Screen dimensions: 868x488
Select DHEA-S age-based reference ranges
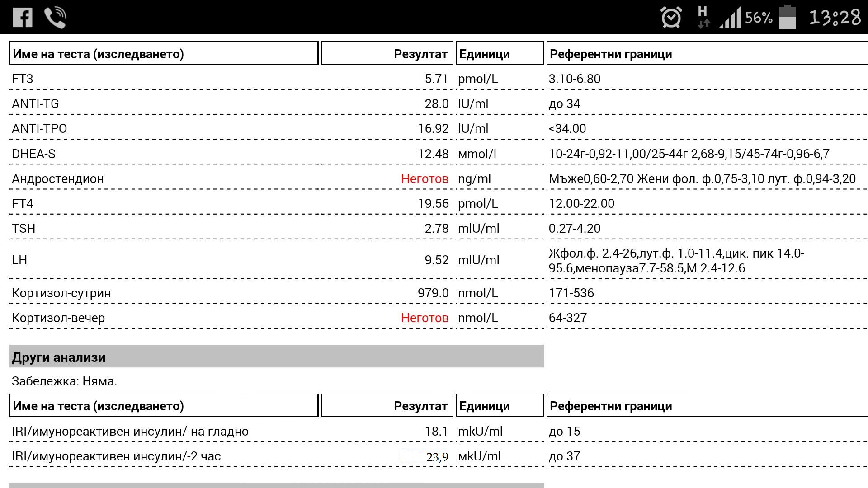(x=689, y=154)
